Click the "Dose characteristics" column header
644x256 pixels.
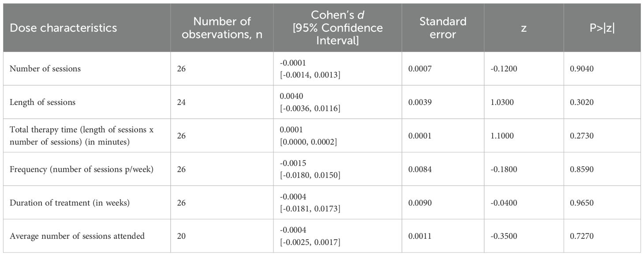[63, 28]
